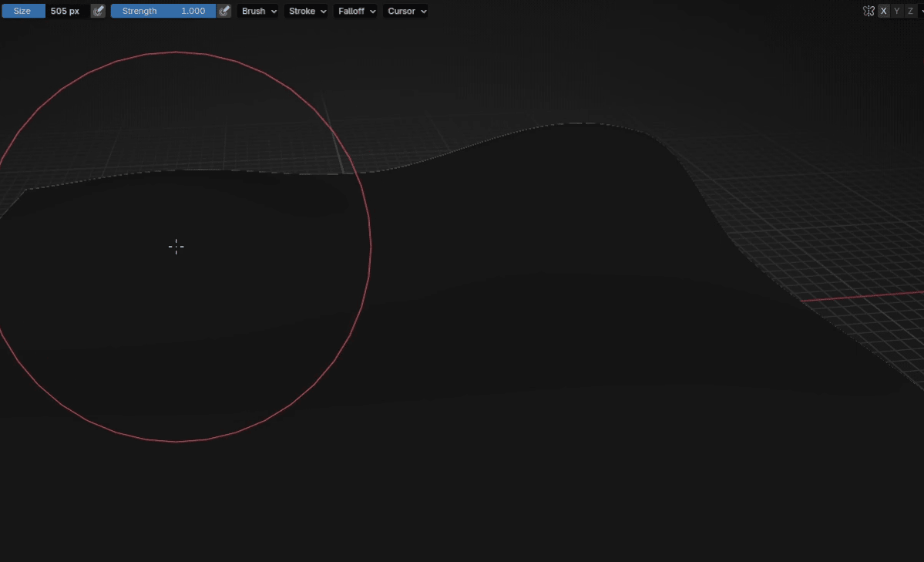Open the Falloff curve dropdown

(355, 11)
